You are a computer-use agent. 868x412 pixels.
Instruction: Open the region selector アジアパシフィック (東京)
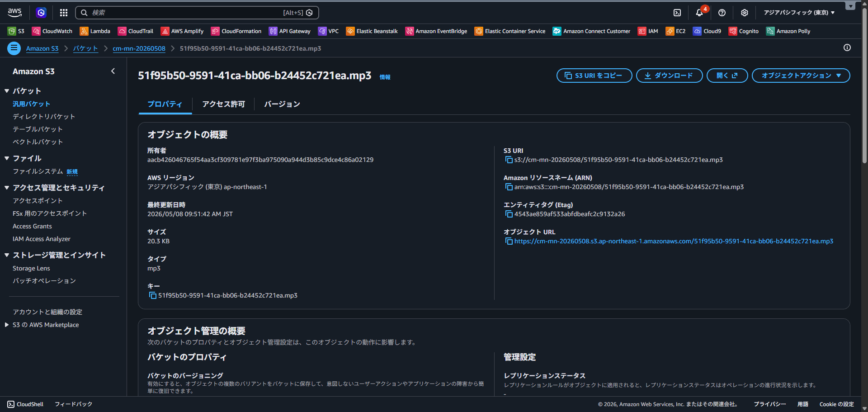(799, 13)
